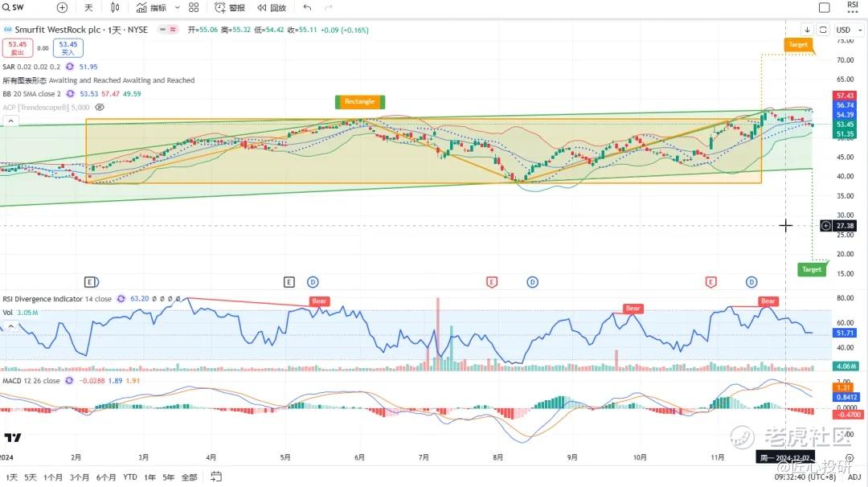Toggle the ADJ adjusted data setting

point(854,477)
